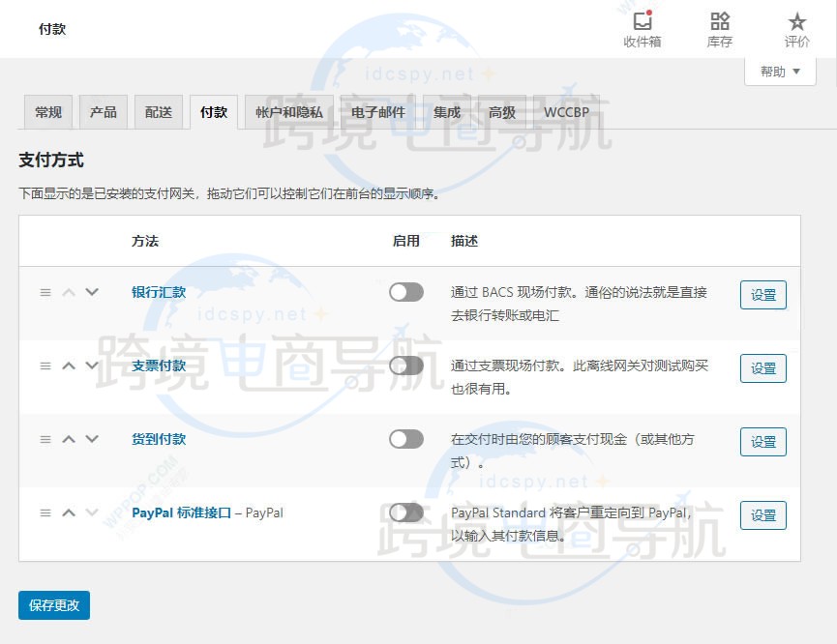Image resolution: width=837 pixels, height=644 pixels.
Task: Click drag handle for PayPal row
Action: [45, 512]
